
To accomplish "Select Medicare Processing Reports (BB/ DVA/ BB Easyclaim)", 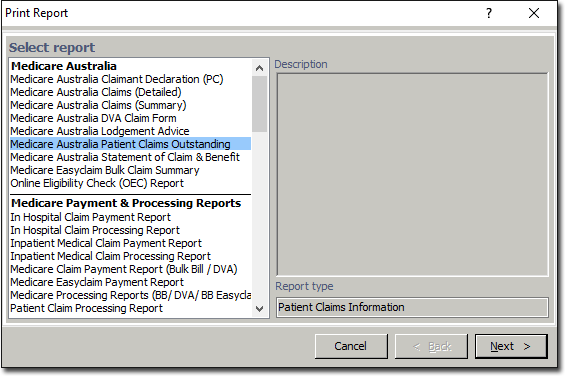I will coord(130,295).
